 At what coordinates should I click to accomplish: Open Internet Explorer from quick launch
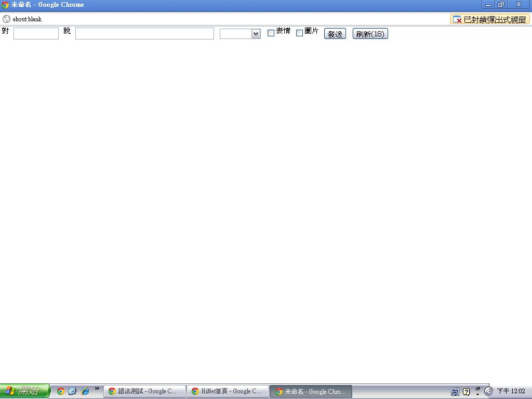pyautogui.click(x=85, y=391)
